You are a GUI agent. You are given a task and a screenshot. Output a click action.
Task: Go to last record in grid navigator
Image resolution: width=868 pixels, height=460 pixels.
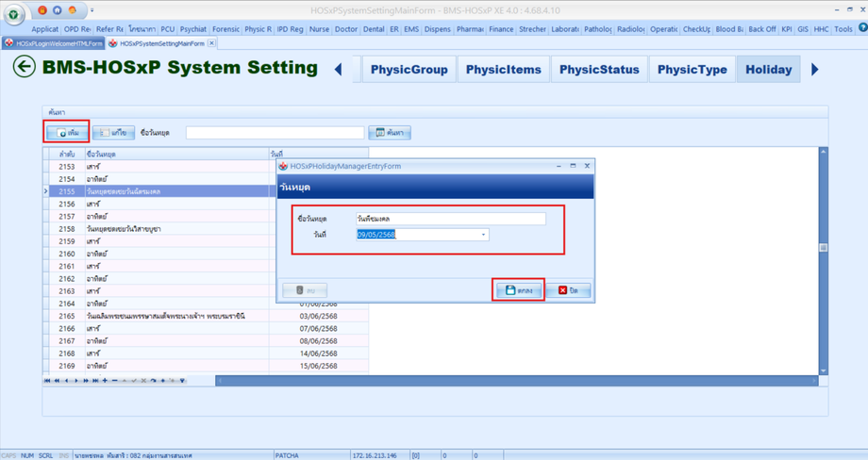[95, 381]
